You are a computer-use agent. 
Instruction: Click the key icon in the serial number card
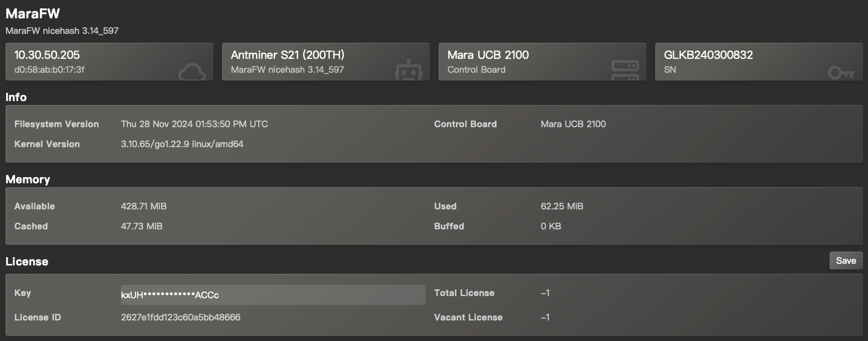(x=841, y=73)
